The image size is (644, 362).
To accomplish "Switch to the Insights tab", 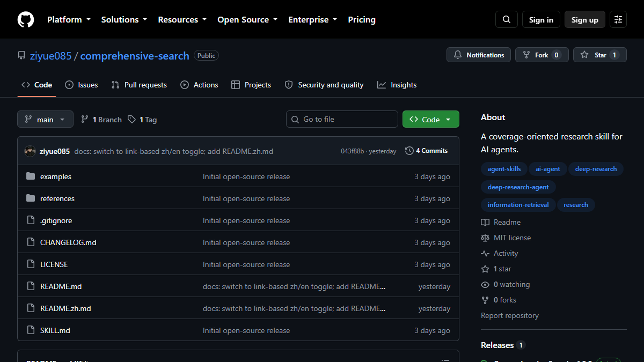I will point(397,85).
